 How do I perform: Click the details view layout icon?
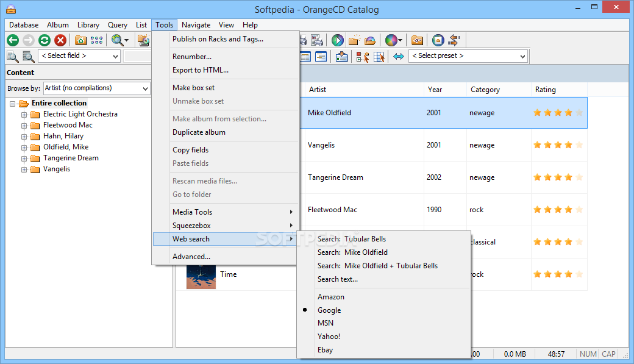(x=321, y=56)
